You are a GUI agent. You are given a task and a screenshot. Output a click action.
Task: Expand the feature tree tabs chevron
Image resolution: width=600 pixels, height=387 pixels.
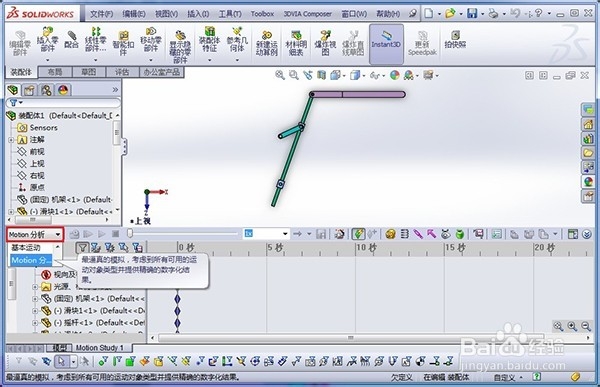point(115,90)
